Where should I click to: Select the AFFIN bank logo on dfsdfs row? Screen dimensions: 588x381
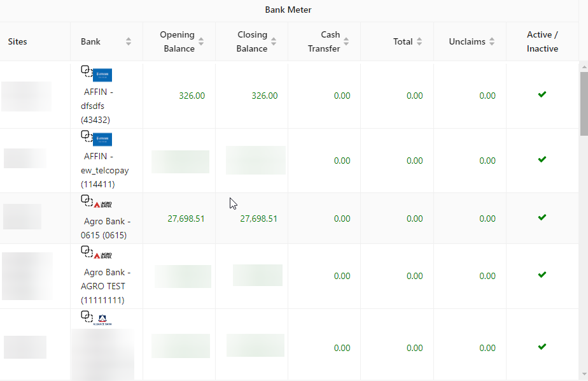coord(104,75)
